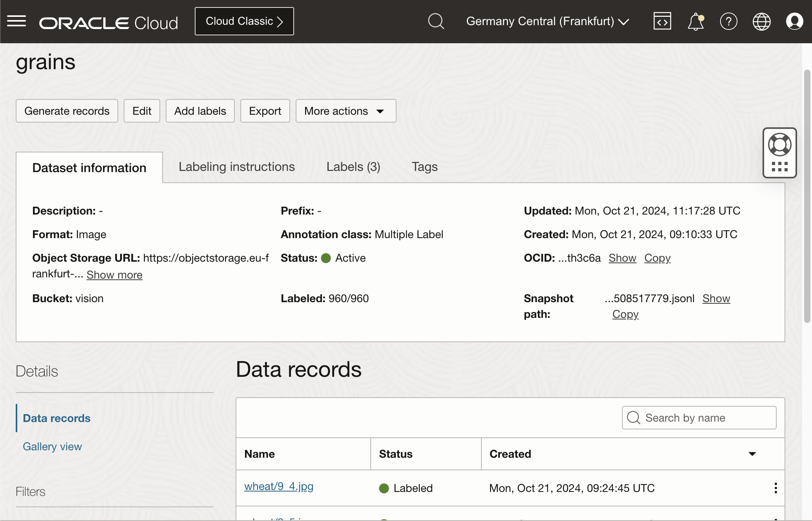The image size is (812, 521).
Task: Open the help question mark menu
Action: click(x=728, y=21)
